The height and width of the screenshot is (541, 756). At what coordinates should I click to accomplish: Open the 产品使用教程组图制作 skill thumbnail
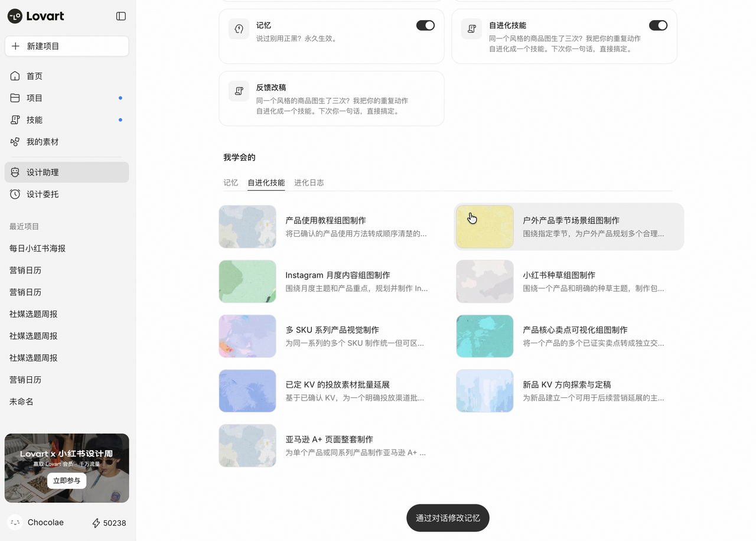coord(247,227)
